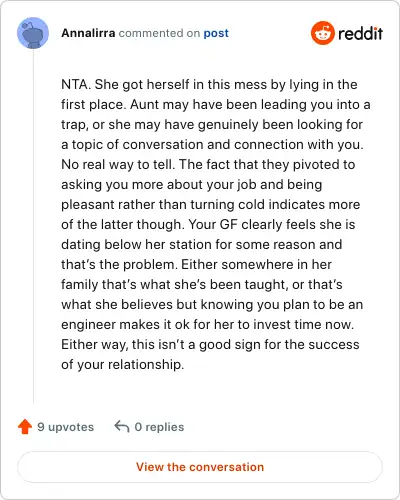The image size is (400, 500).
Task: Open the Annalirra username link
Action: coord(88,33)
